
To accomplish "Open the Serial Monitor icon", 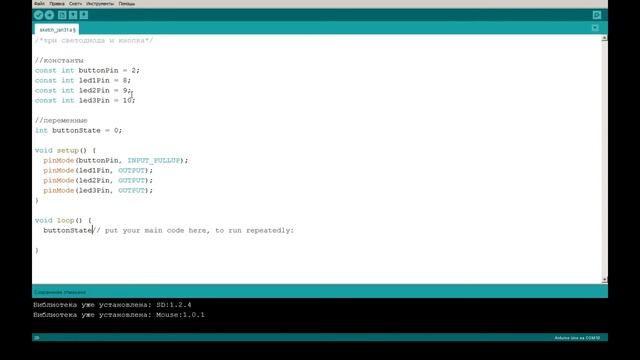I will click(x=597, y=15).
